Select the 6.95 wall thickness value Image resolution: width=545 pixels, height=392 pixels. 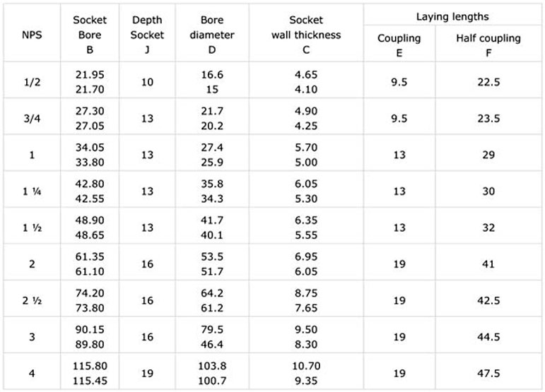click(306, 256)
